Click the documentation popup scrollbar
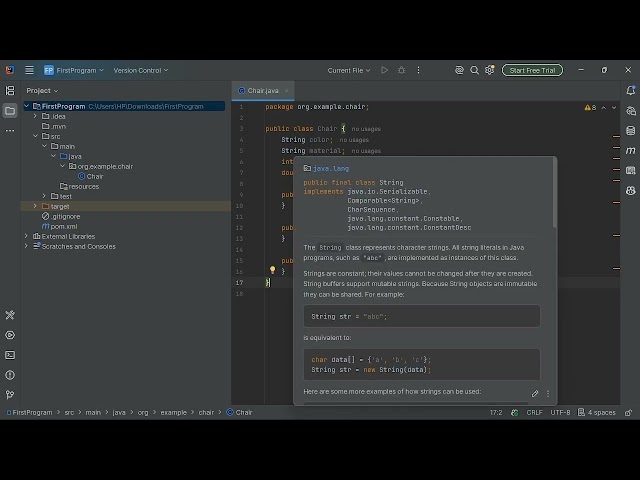 point(554,193)
